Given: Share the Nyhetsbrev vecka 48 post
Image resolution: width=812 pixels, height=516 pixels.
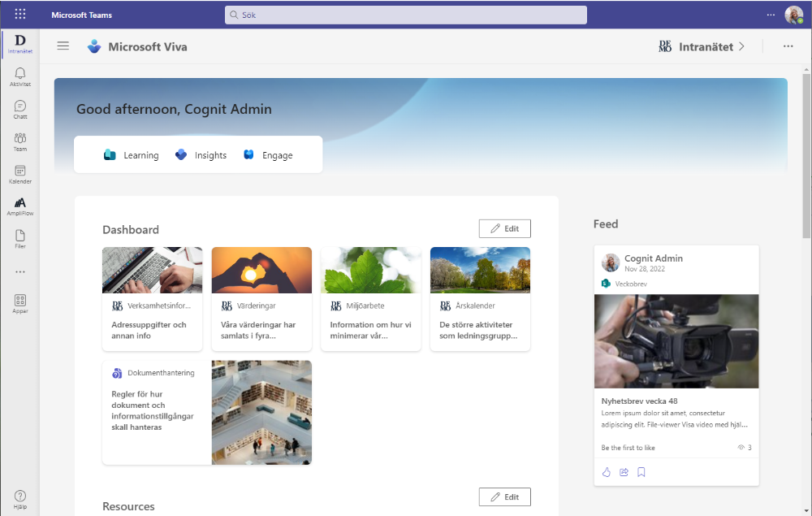Looking at the screenshot, I should [624, 472].
